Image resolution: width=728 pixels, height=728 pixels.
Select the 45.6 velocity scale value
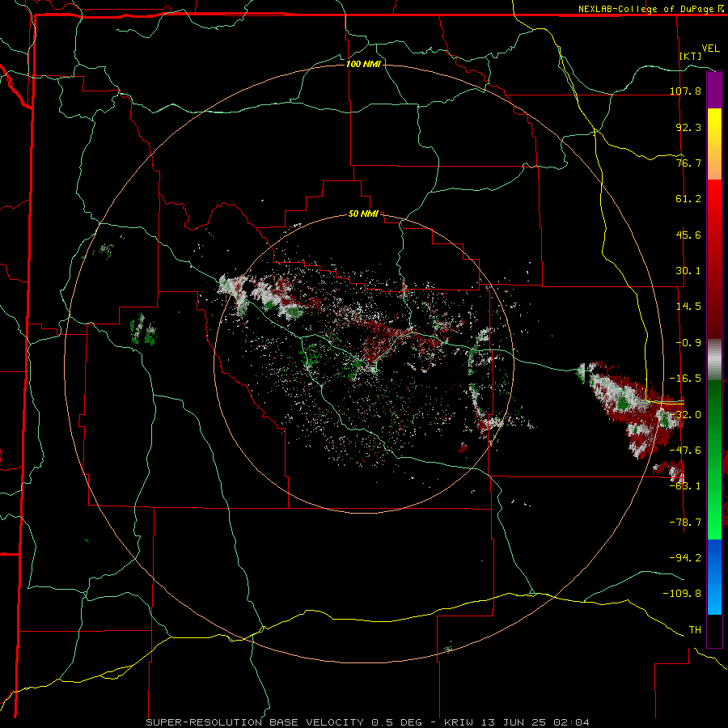[x=688, y=235]
